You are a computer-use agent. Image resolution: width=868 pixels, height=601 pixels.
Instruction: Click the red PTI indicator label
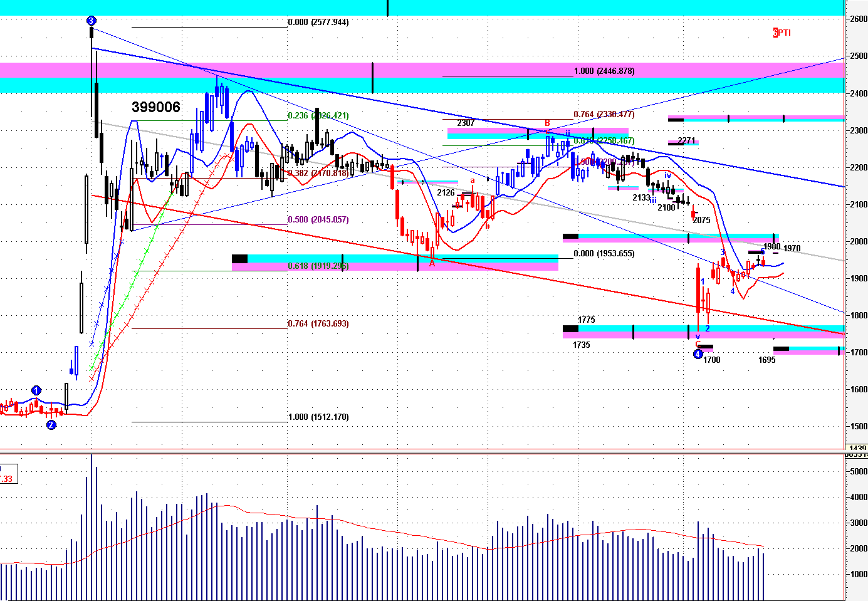click(x=782, y=33)
